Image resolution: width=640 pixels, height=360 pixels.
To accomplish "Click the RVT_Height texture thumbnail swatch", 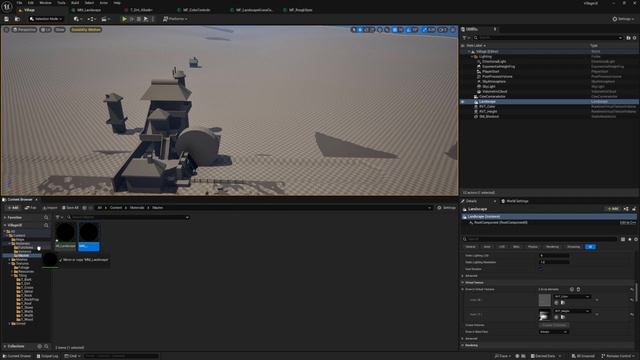I will tap(544, 315).
